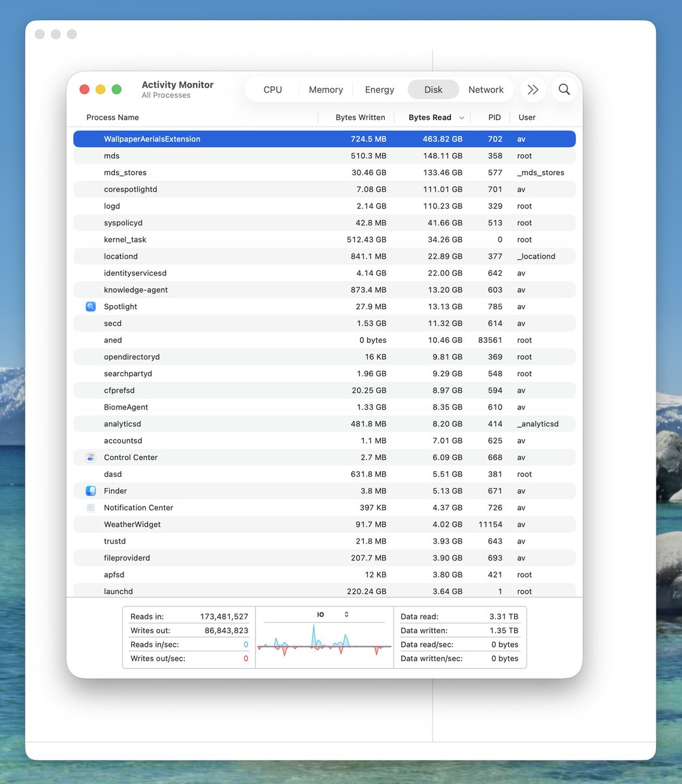The height and width of the screenshot is (784, 682).
Task: Switch to the Energy tab
Action: point(380,90)
